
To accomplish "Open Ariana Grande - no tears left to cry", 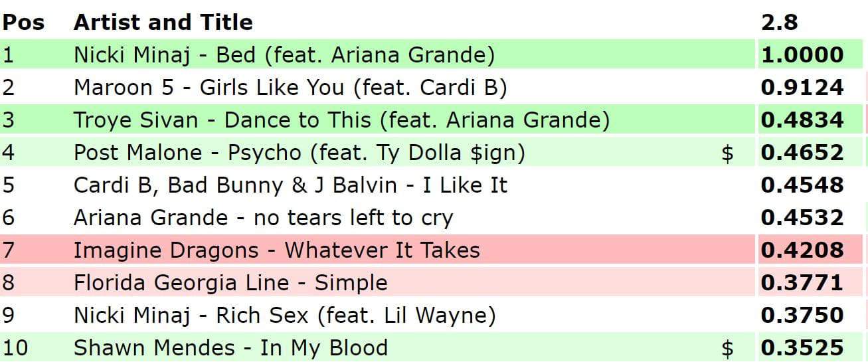I will tap(263, 217).
